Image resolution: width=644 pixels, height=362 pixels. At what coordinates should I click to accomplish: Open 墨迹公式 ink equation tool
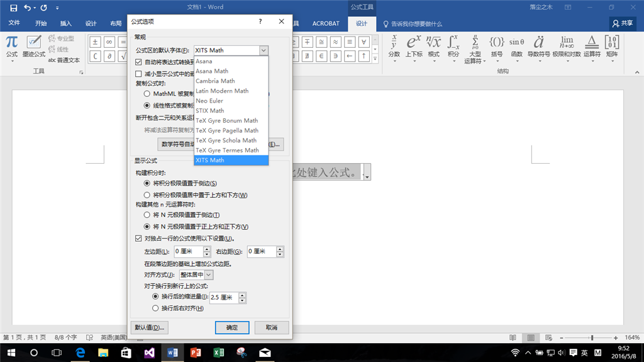coord(34,47)
